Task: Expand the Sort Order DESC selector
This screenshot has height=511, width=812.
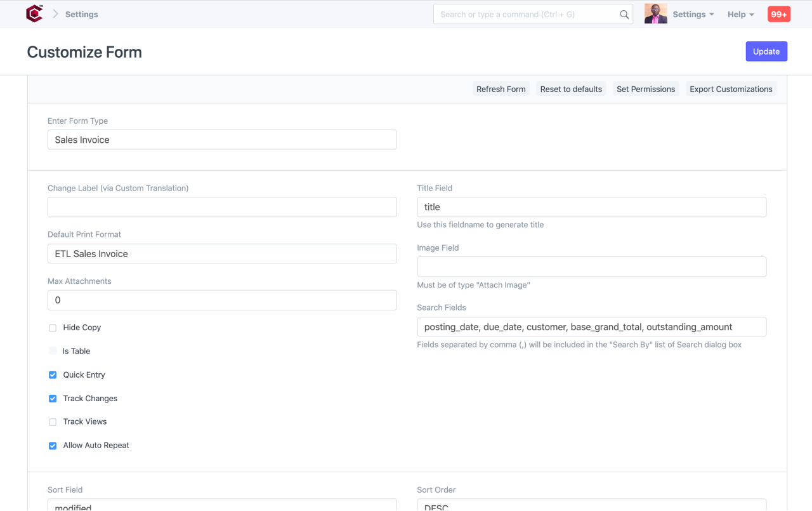Action: point(591,506)
